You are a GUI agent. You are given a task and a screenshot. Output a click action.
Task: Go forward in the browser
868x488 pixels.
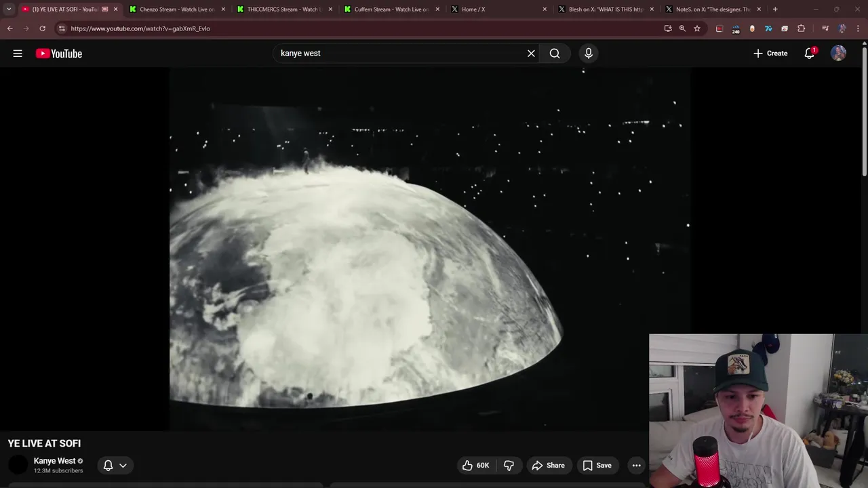(x=26, y=28)
